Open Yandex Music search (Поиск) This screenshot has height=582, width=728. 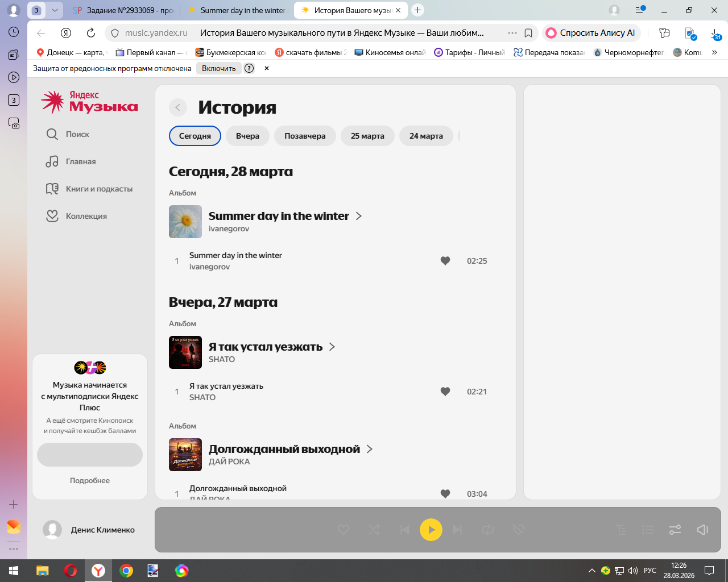tap(68, 134)
